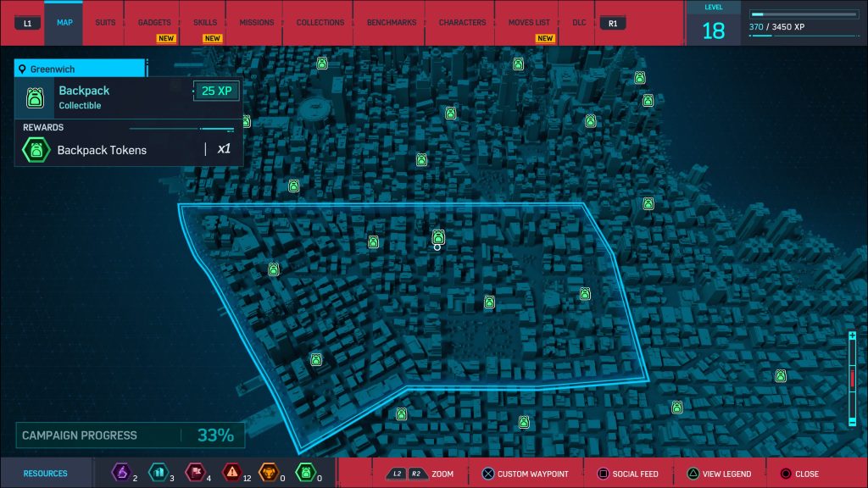Click the Backpack Tokens reward text
This screenshot has height=488, width=868.
pyautogui.click(x=102, y=150)
